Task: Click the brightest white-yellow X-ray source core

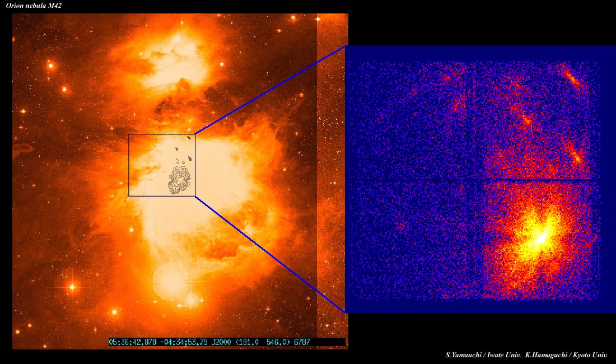Action: pos(541,238)
